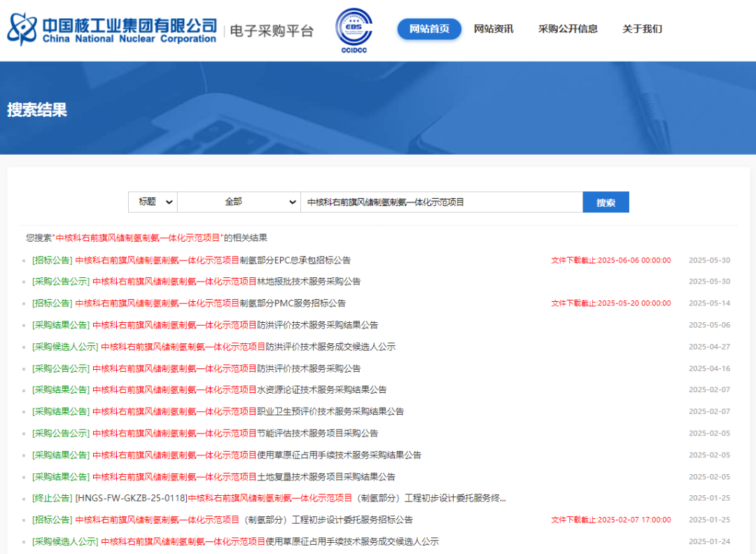Click the red search term in 您搜索 summary line

[137, 238]
